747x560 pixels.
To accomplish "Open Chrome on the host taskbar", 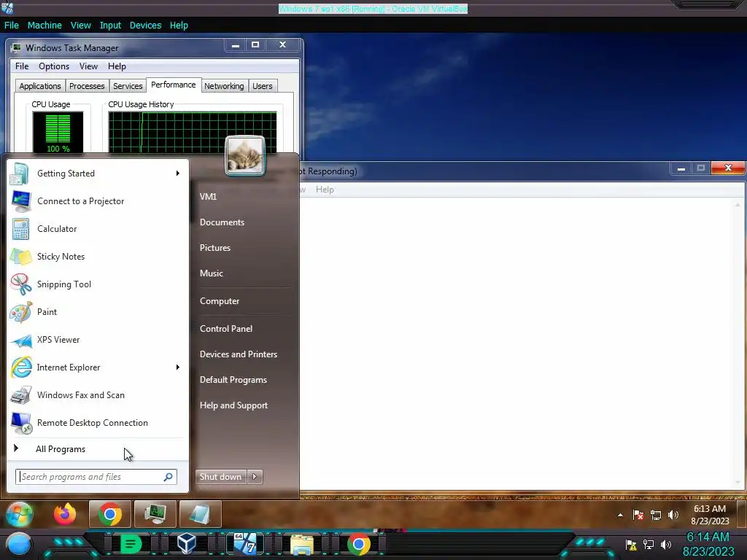I will point(359,544).
